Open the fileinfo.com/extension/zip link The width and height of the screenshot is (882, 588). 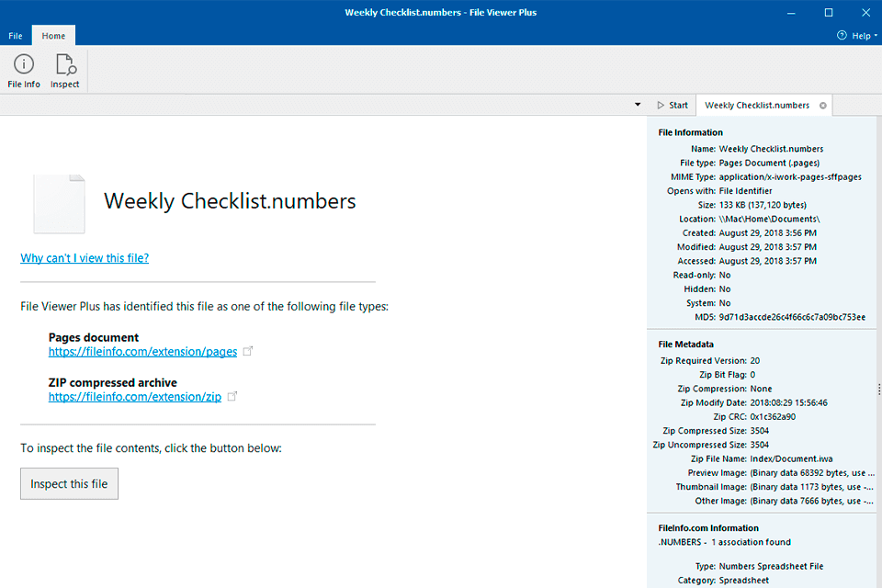click(135, 397)
